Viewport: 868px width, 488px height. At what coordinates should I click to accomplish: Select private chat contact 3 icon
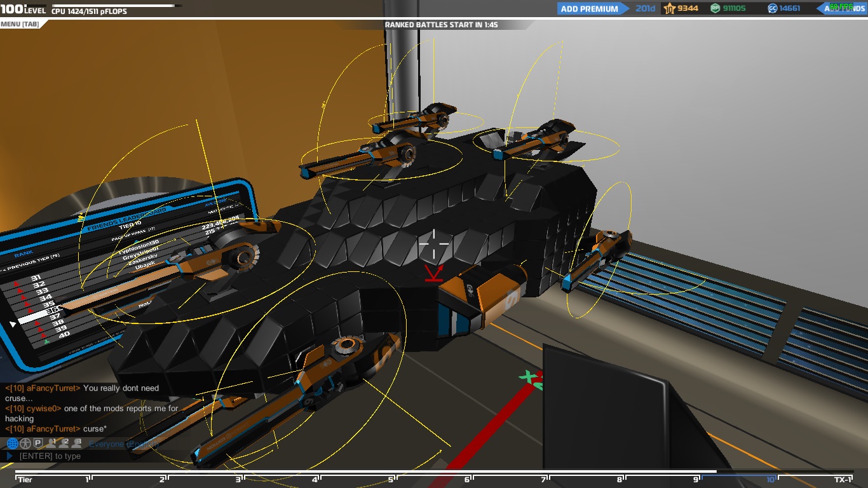click(77, 443)
